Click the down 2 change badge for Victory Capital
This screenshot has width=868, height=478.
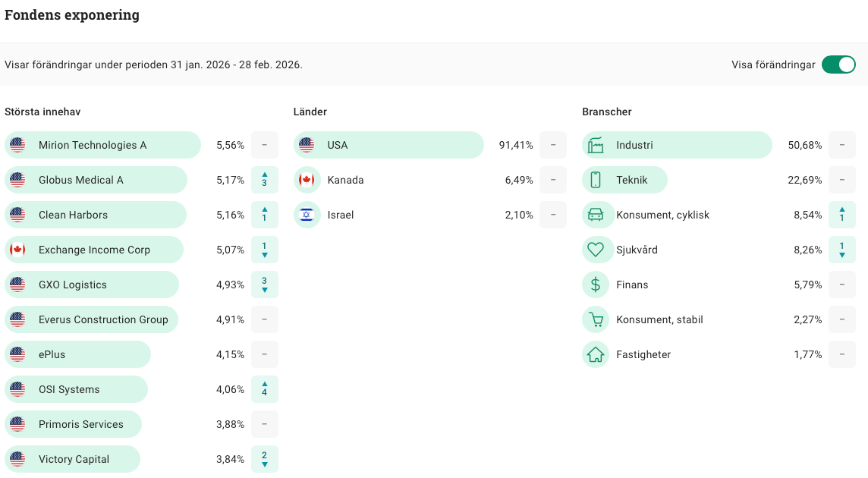click(x=265, y=459)
